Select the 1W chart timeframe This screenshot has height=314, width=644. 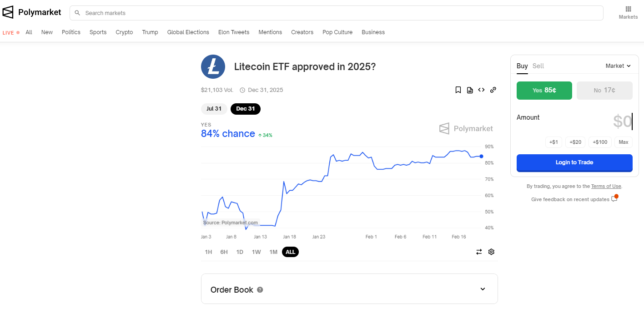coord(256,252)
